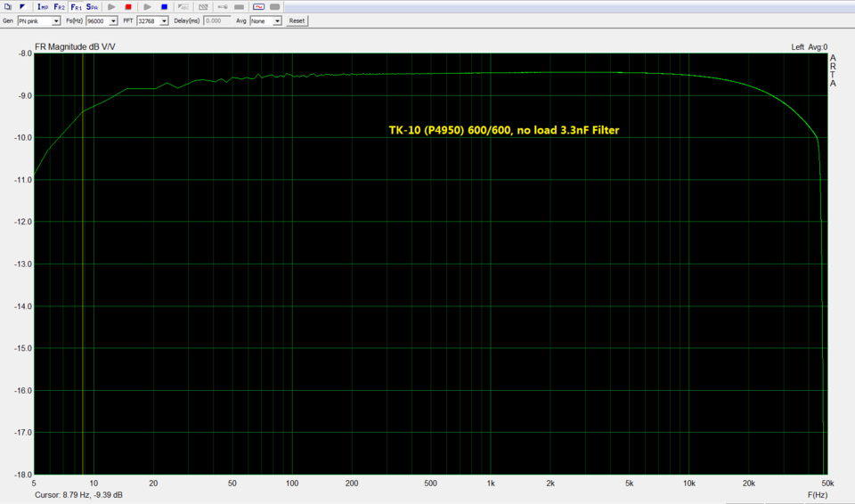Stop recording with red square button

(x=128, y=6)
